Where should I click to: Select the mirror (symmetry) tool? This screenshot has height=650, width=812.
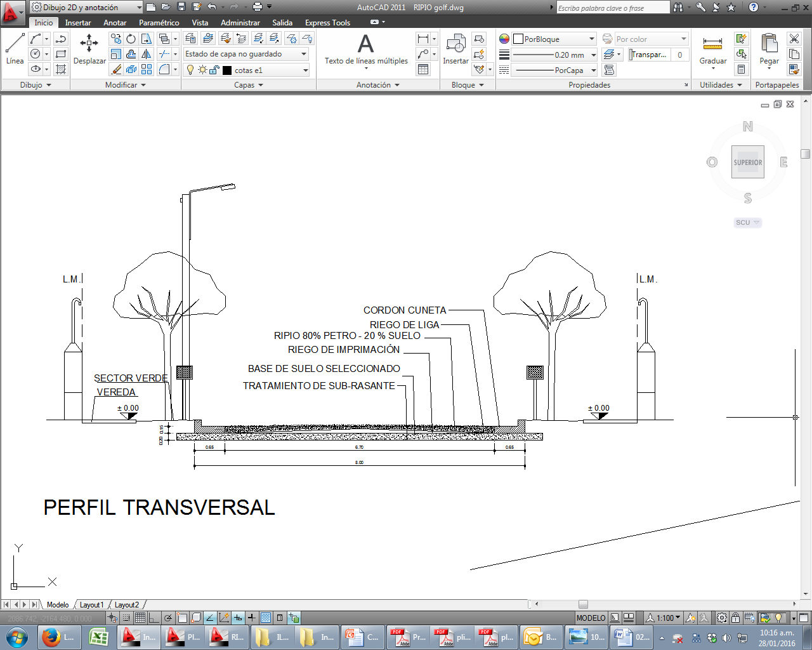(147, 54)
